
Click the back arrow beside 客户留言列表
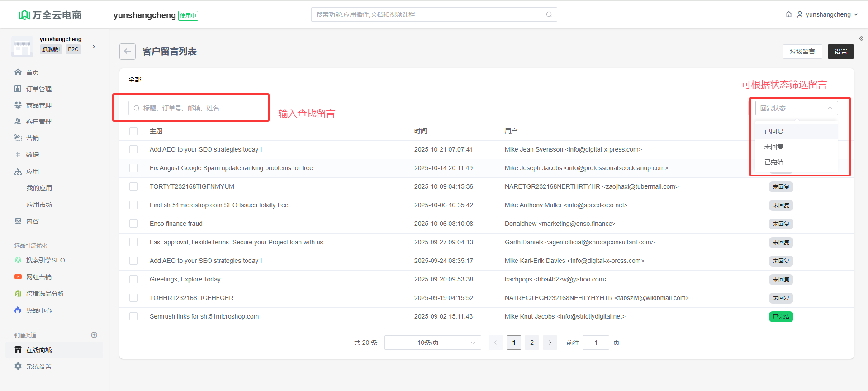128,52
